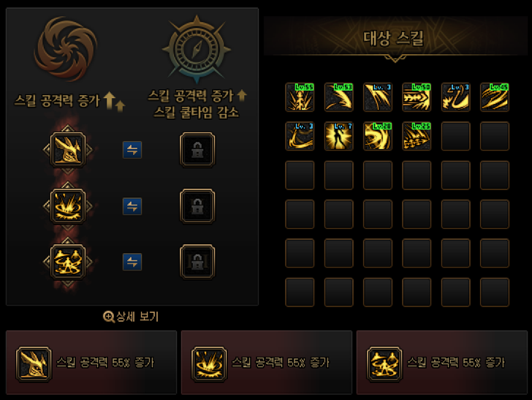This screenshot has height=400, width=532.
Task: Toggle swap arrows for spinning figure skill
Action: [132, 262]
